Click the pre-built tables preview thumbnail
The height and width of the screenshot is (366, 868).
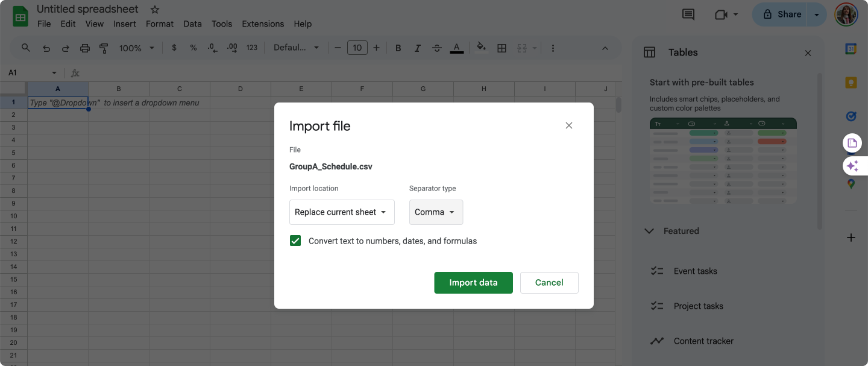click(x=723, y=160)
